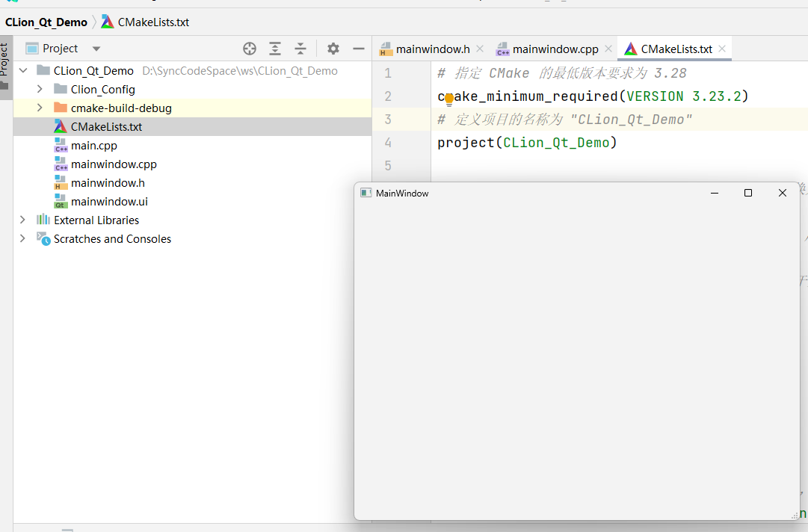The height and width of the screenshot is (532, 808).
Task: Click line number 4 in the gutter
Action: (x=387, y=143)
